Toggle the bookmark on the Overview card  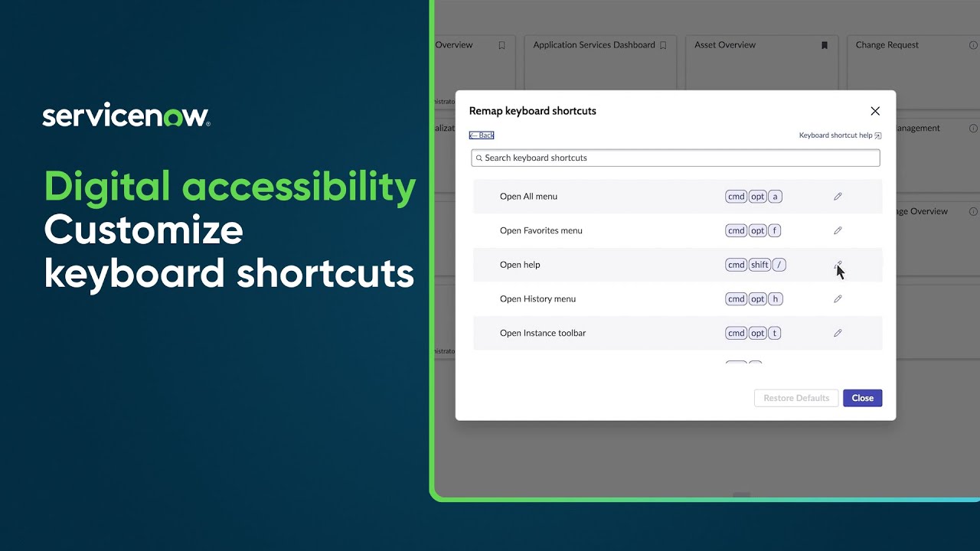pyautogui.click(x=501, y=45)
